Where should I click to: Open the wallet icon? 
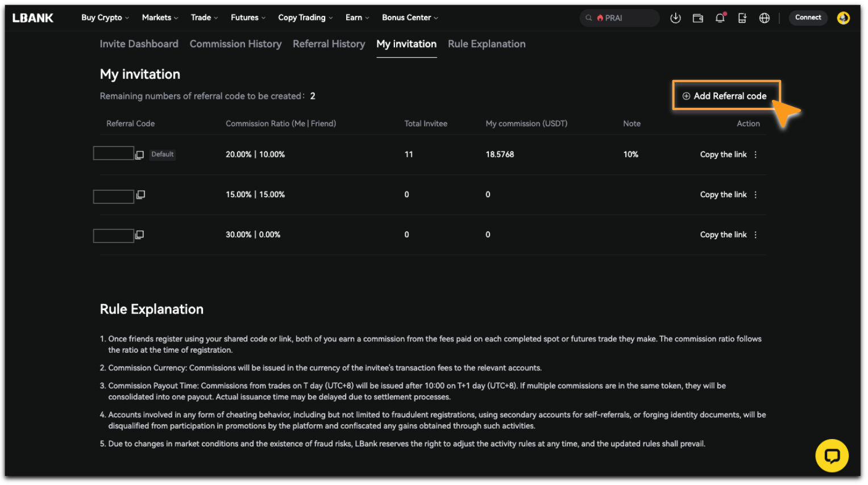click(698, 18)
